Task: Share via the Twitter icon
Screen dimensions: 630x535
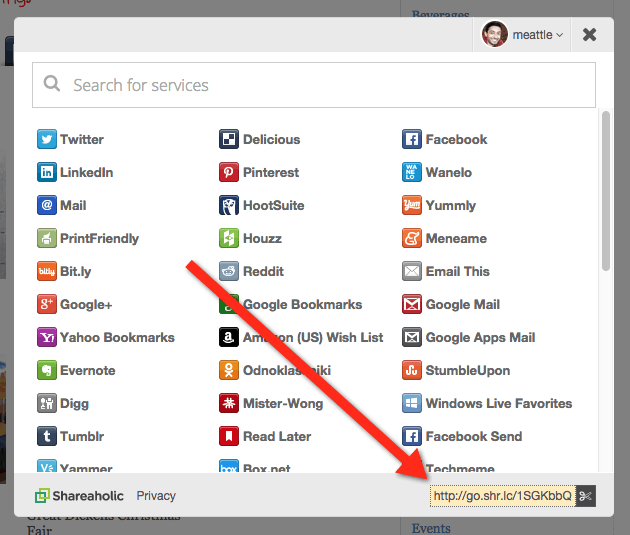Action: [47, 139]
